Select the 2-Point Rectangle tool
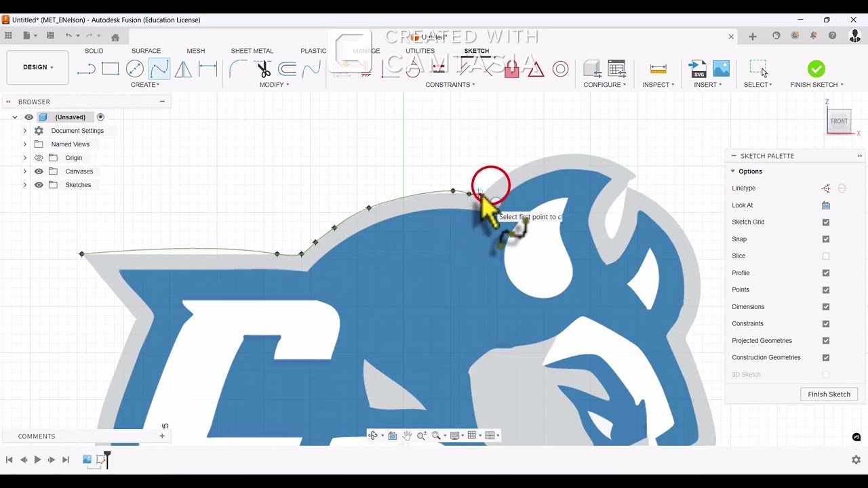This screenshot has width=868, height=488. pyautogui.click(x=111, y=68)
